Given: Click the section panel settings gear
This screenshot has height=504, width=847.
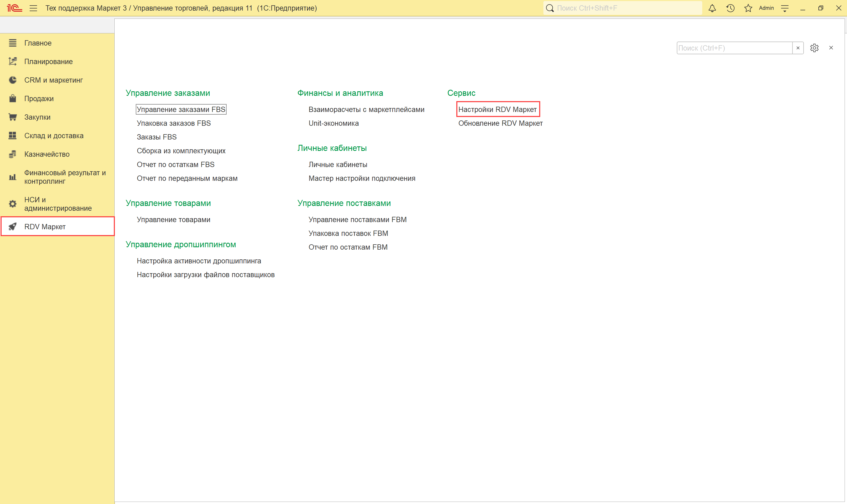Looking at the screenshot, I should (814, 48).
